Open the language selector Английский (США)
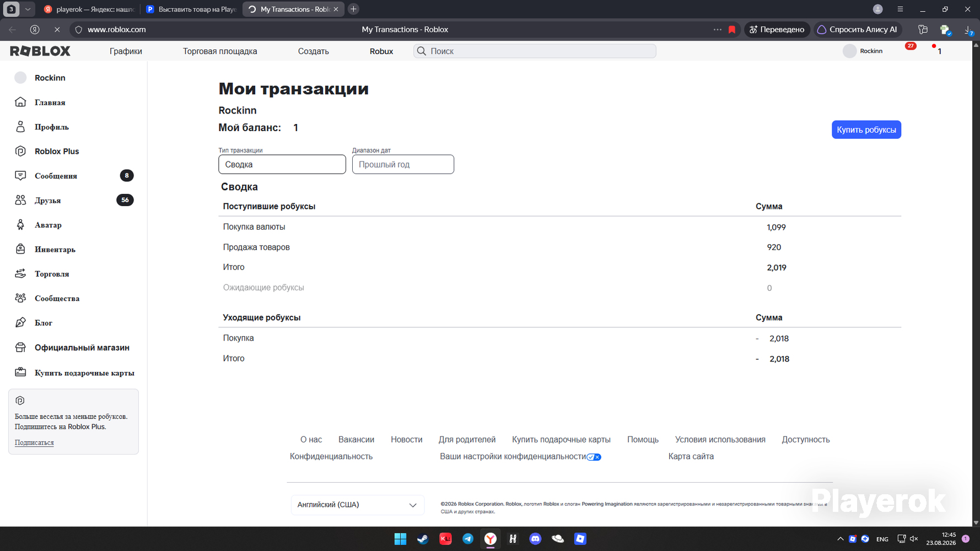The height and width of the screenshot is (551, 980). pos(358,505)
